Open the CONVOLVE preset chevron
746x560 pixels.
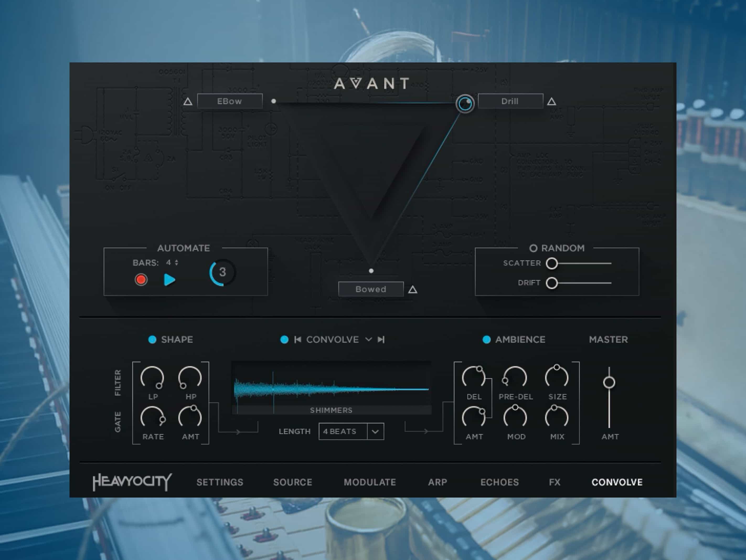(x=369, y=339)
